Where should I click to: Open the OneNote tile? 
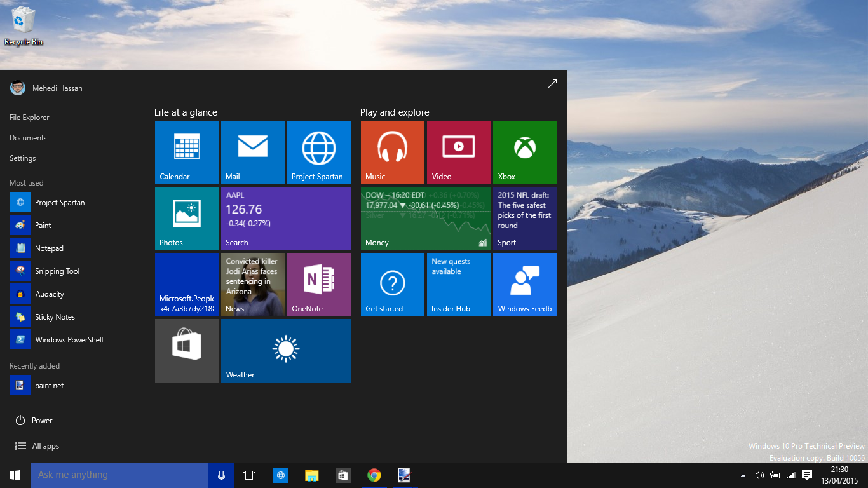[x=319, y=285]
